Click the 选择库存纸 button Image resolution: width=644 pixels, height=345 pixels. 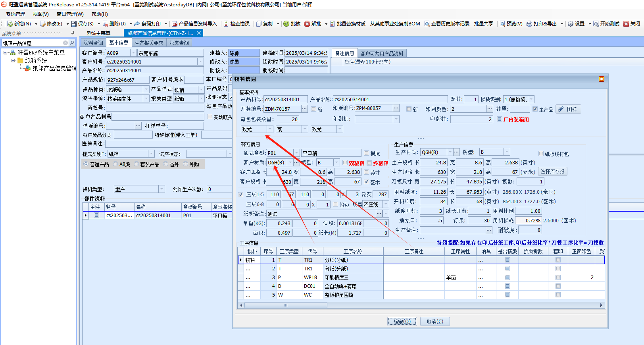coord(553,172)
